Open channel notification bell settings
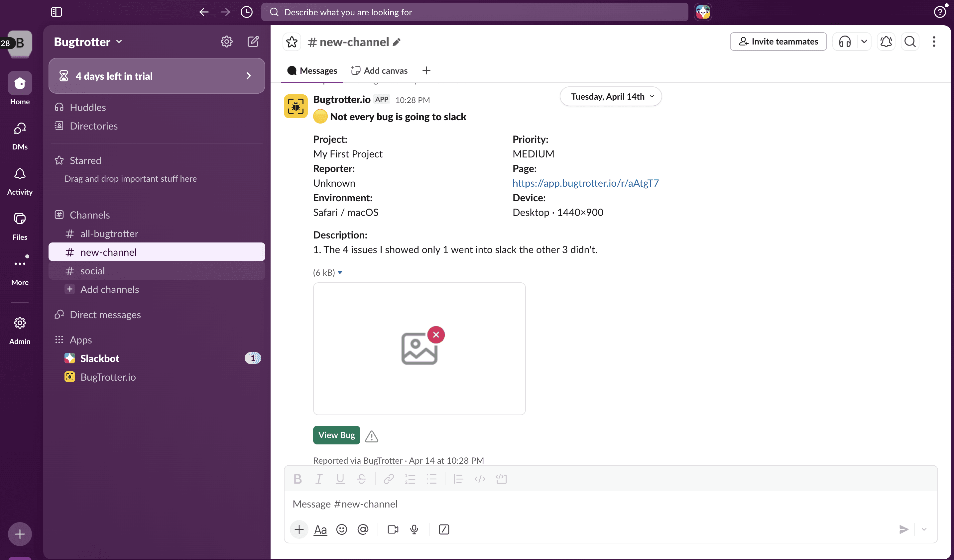 886,42
